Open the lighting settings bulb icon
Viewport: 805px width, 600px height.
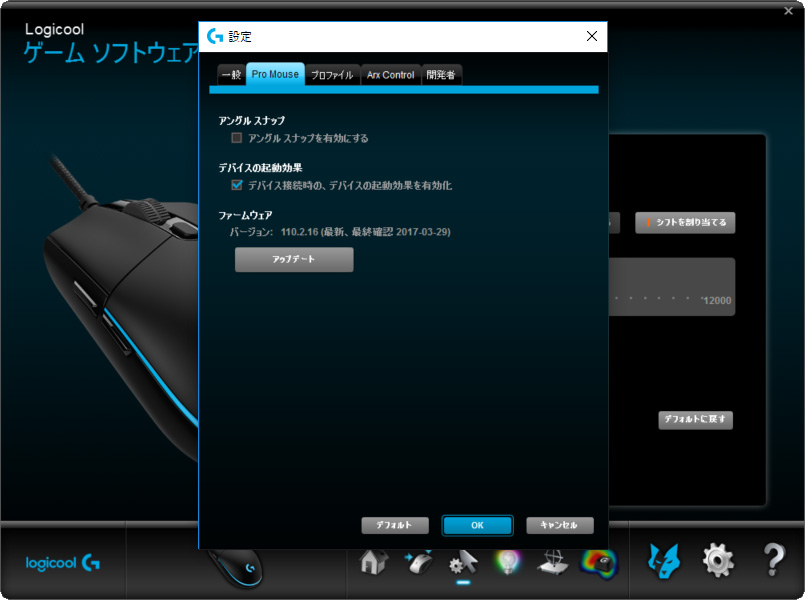tap(509, 562)
